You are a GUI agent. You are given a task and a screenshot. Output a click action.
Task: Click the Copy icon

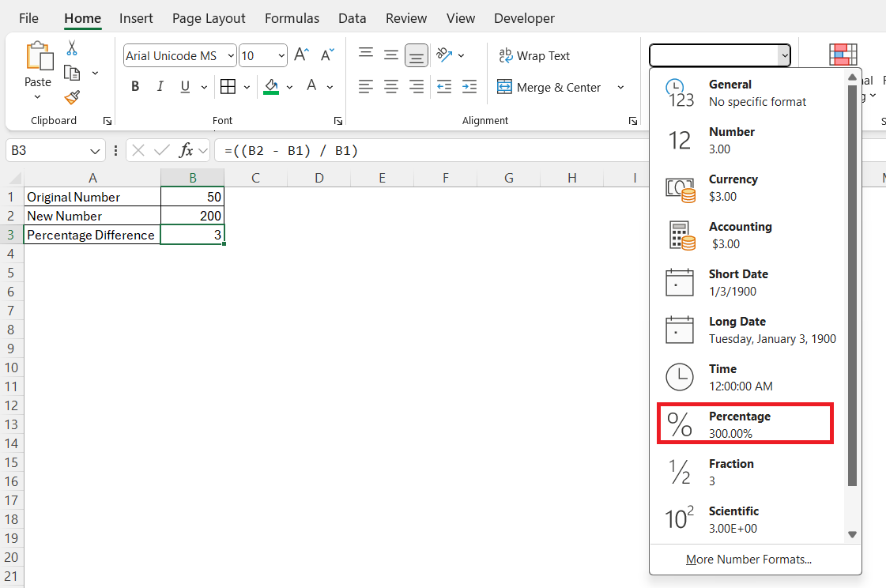[x=72, y=73]
